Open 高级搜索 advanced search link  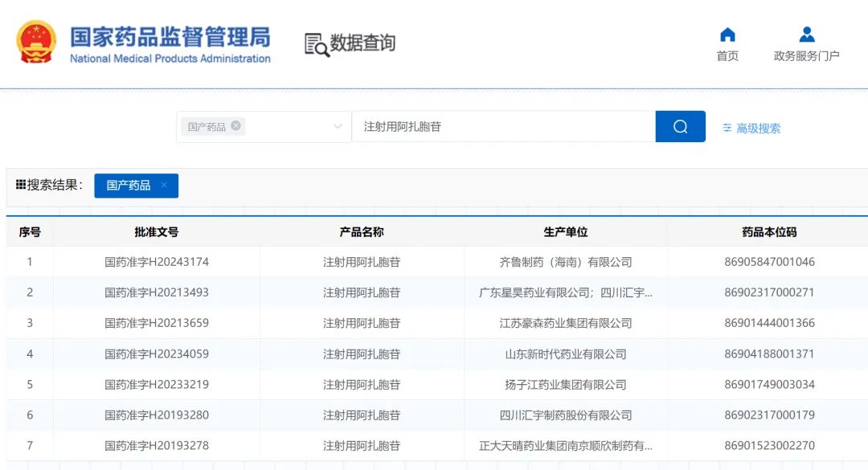758,129
